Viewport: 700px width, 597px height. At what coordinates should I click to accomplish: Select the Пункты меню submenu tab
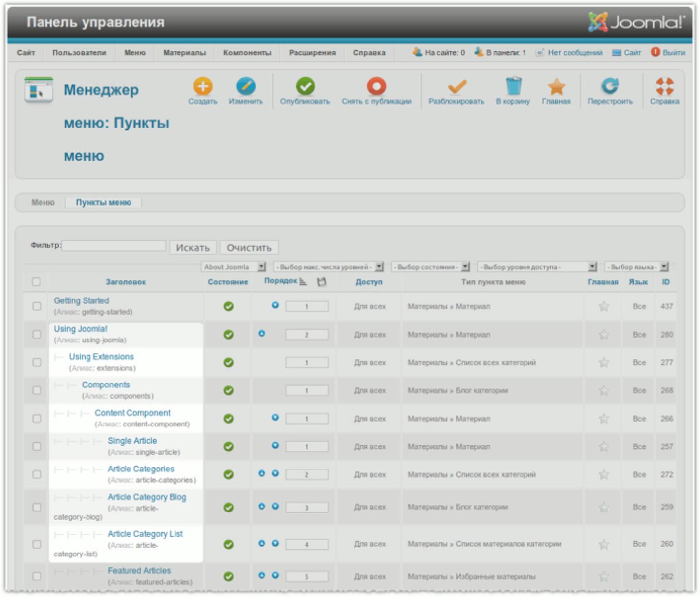pyautogui.click(x=103, y=202)
